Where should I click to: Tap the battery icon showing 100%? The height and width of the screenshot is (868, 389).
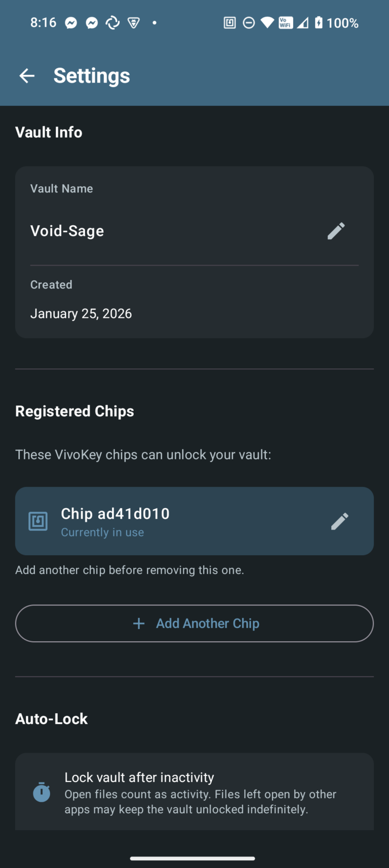click(x=319, y=23)
